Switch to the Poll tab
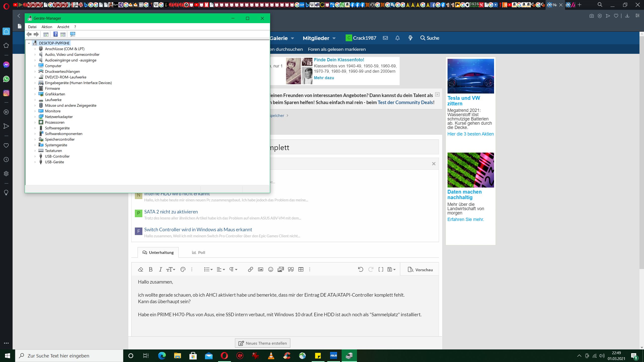This screenshot has width=644, height=362. coord(198,252)
